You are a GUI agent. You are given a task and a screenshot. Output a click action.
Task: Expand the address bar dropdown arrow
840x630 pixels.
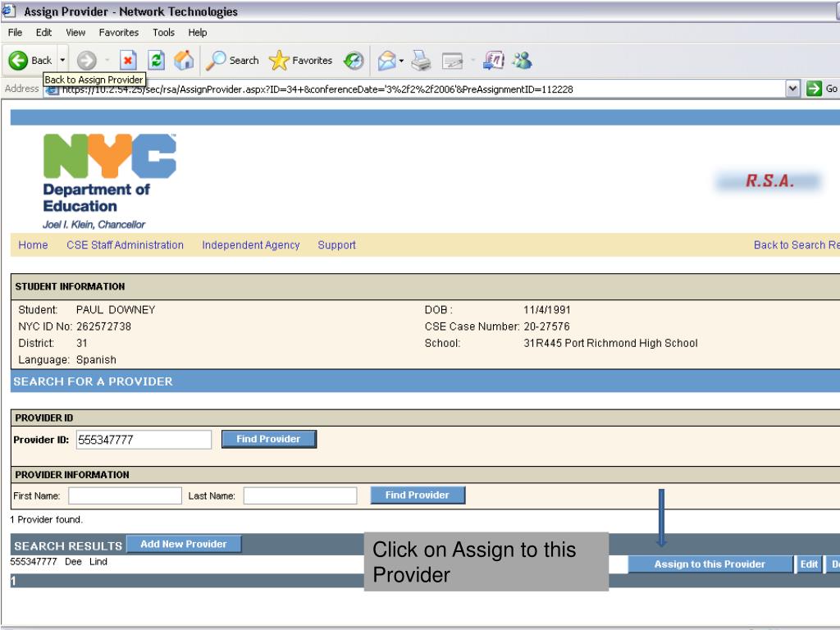coord(793,89)
